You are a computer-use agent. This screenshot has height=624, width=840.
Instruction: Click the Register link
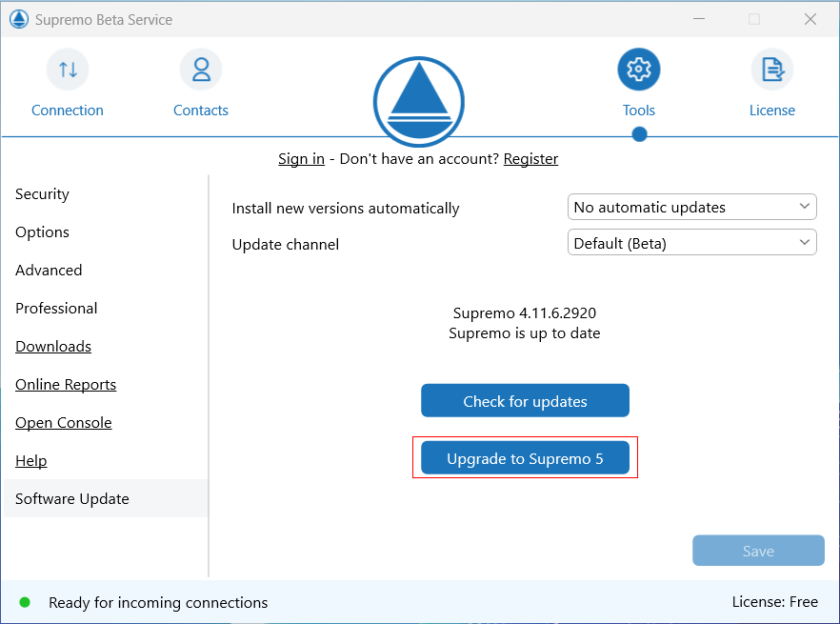[x=530, y=159]
